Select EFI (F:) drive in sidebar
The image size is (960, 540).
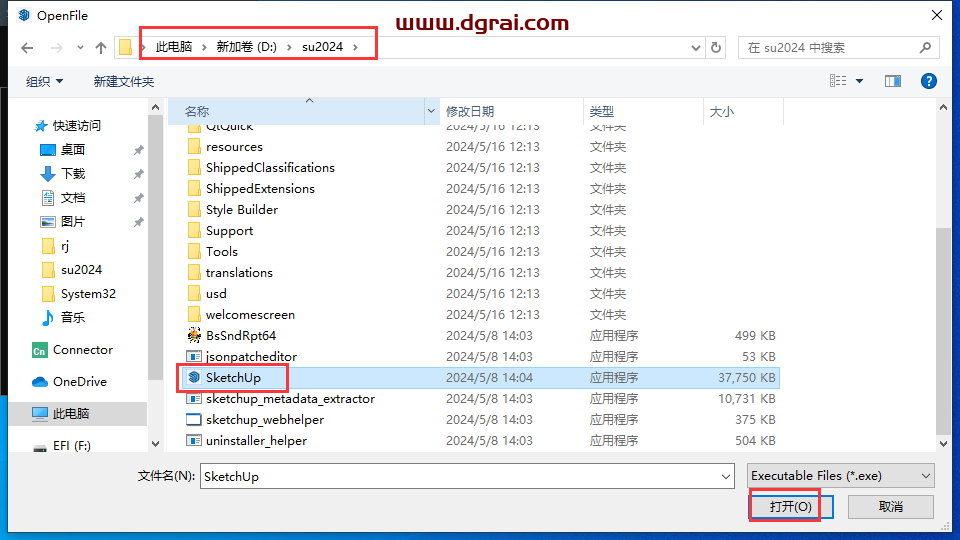72,446
